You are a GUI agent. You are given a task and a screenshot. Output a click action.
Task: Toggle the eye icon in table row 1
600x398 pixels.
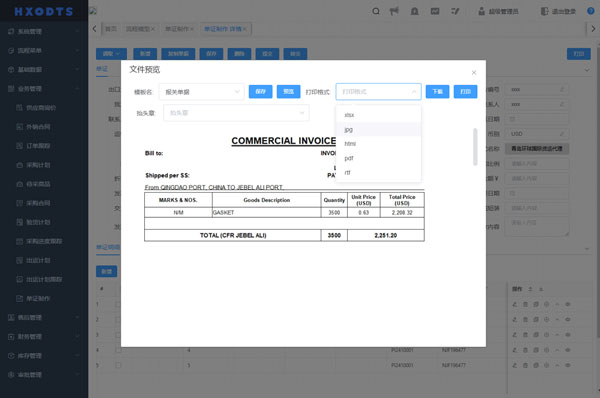tap(568, 304)
